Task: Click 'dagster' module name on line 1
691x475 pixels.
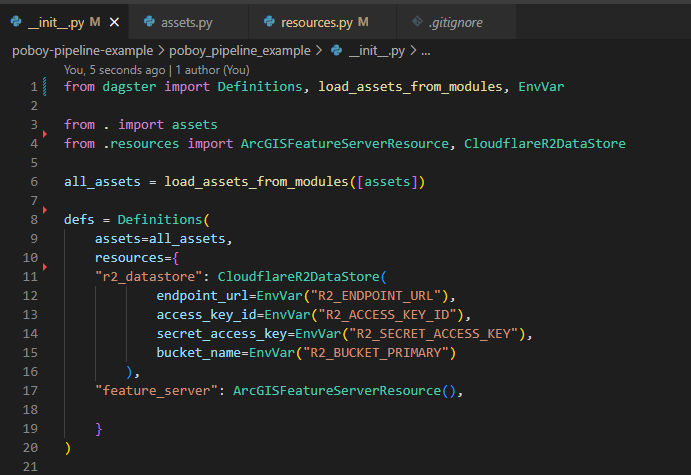Action: (x=129, y=87)
